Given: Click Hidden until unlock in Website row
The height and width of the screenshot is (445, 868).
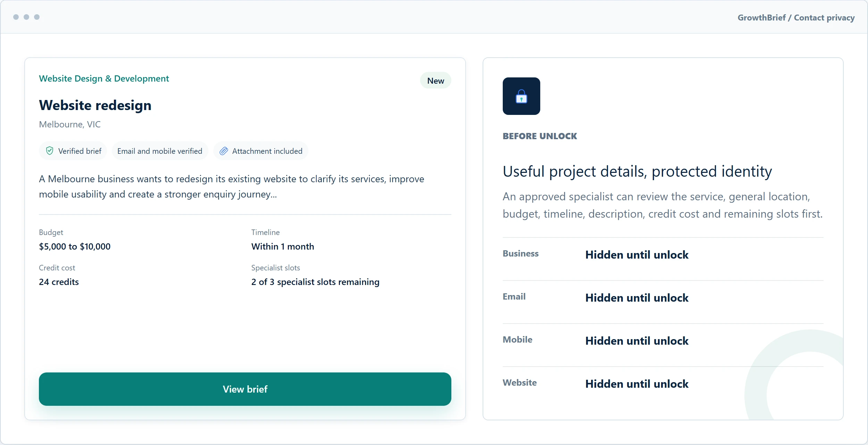Looking at the screenshot, I should coord(637,384).
